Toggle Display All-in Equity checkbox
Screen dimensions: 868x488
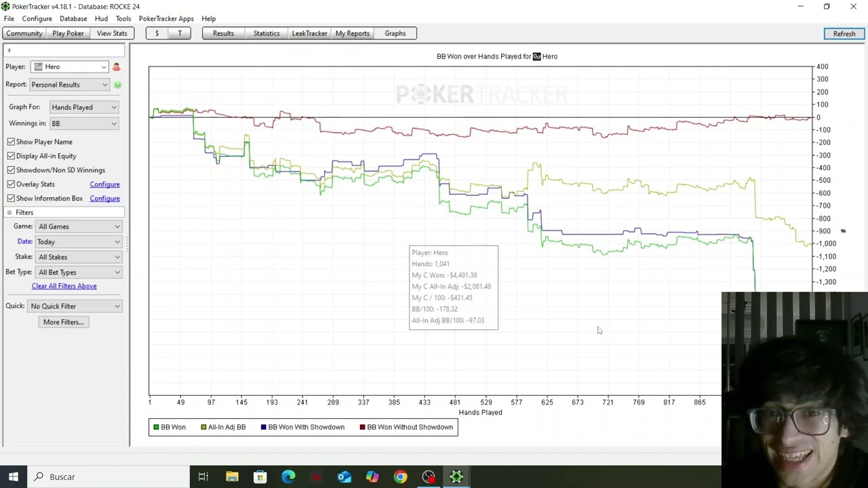click(x=11, y=156)
